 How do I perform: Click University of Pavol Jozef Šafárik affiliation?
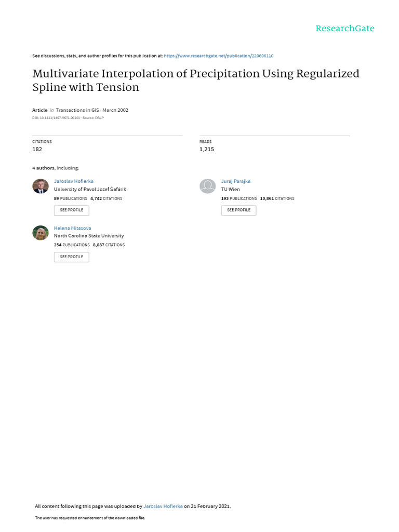tap(90, 190)
